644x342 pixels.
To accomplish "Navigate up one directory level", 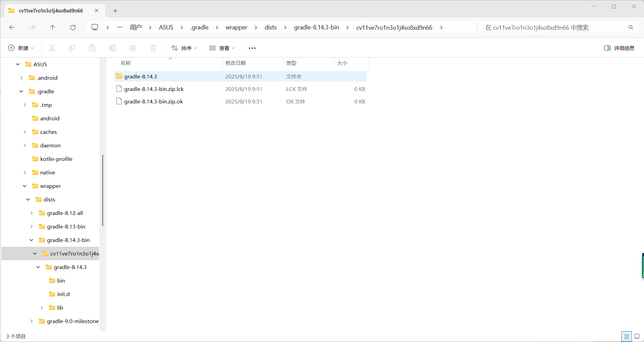I will tap(52, 27).
